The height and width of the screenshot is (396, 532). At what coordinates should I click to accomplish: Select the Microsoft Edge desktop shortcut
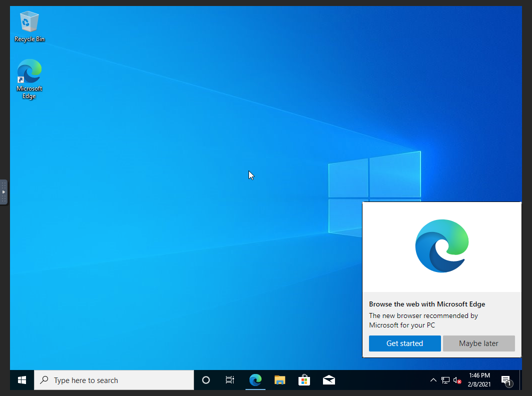coord(29,77)
